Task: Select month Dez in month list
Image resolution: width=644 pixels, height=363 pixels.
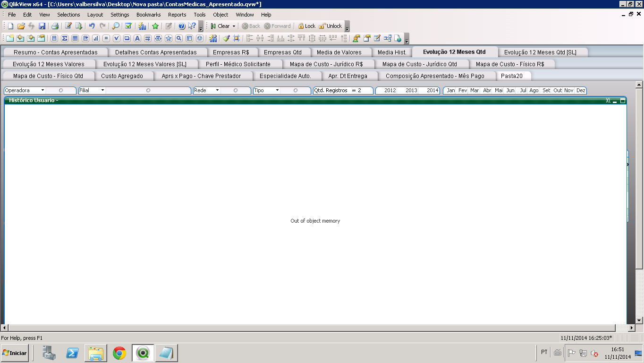Action: 581,90
